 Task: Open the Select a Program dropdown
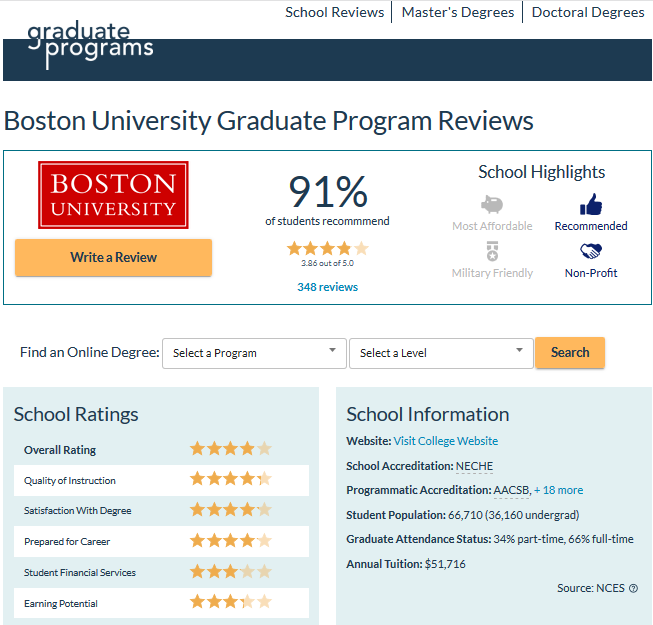click(254, 353)
